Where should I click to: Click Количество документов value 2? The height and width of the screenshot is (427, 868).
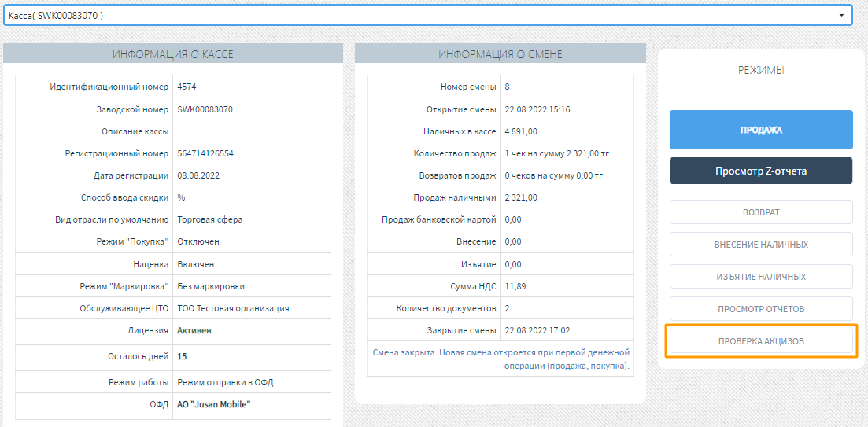[508, 308]
